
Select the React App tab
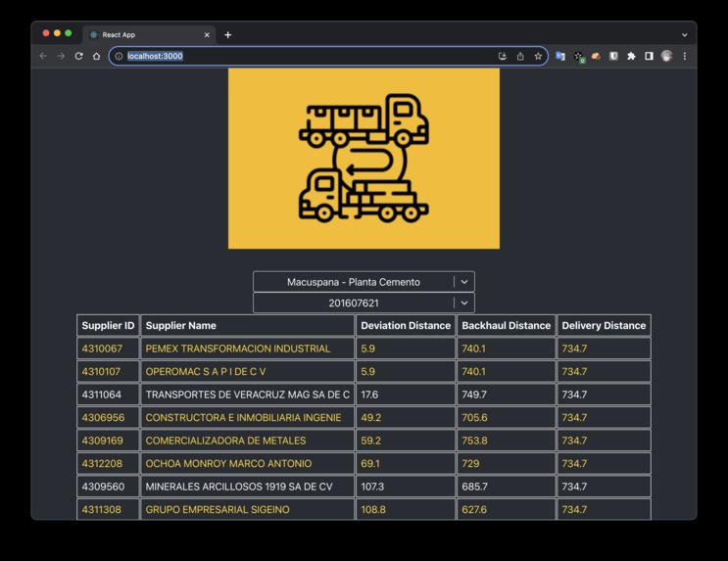(150, 35)
